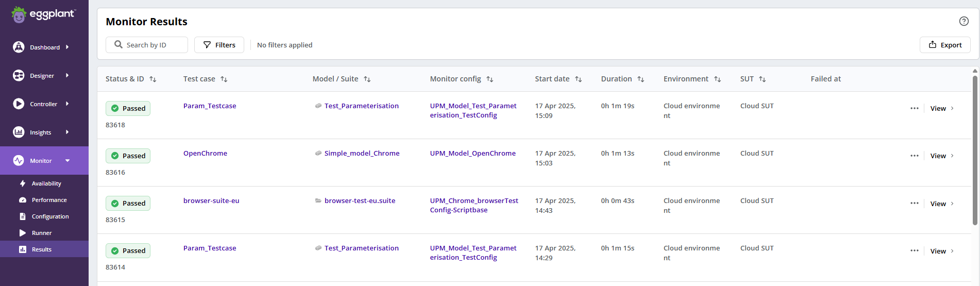Export the monitor results
980x286 pixels.
point(945,45)
